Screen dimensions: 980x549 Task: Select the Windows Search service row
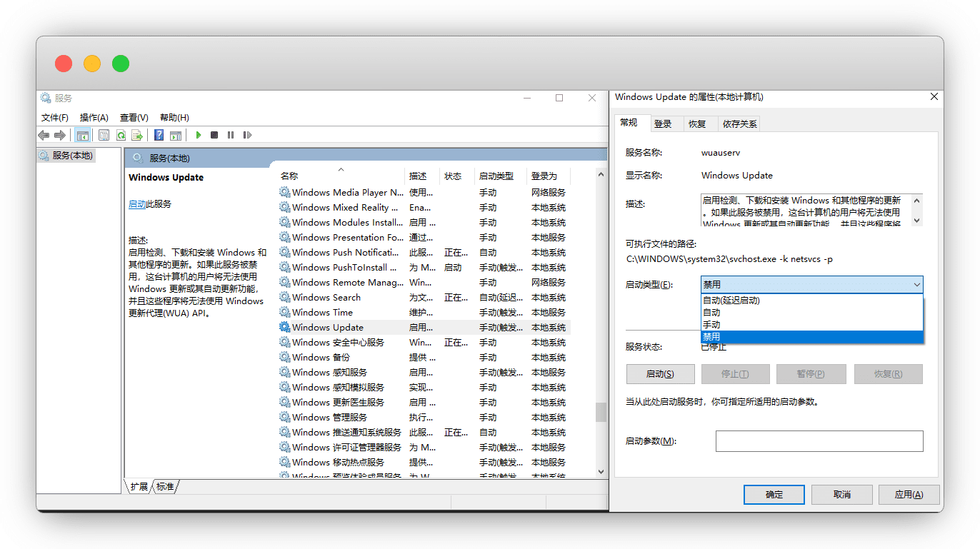[x=326, y=298]
